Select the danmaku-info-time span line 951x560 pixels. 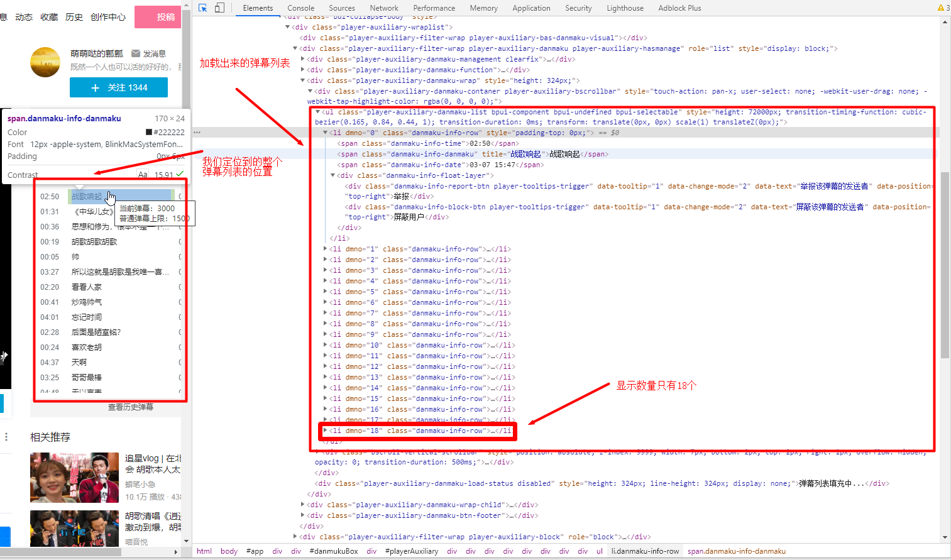point(428,143)
